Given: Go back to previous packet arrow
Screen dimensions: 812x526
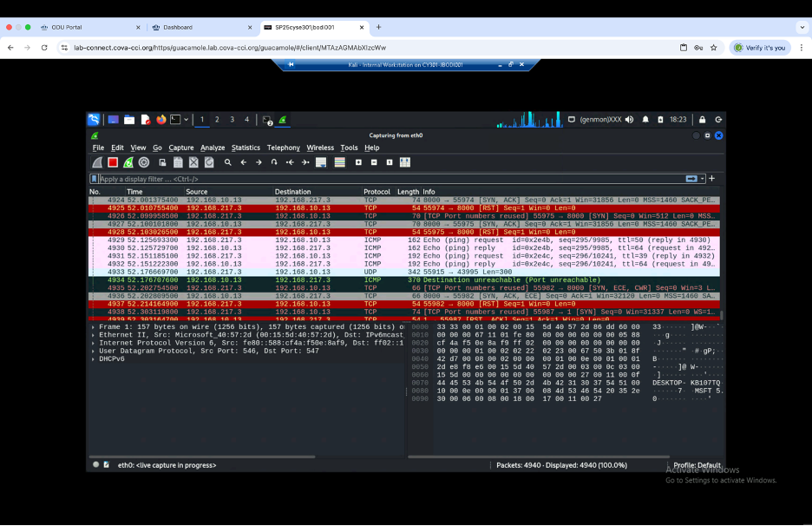Looking at the screenshot, I should click(244, 162).
